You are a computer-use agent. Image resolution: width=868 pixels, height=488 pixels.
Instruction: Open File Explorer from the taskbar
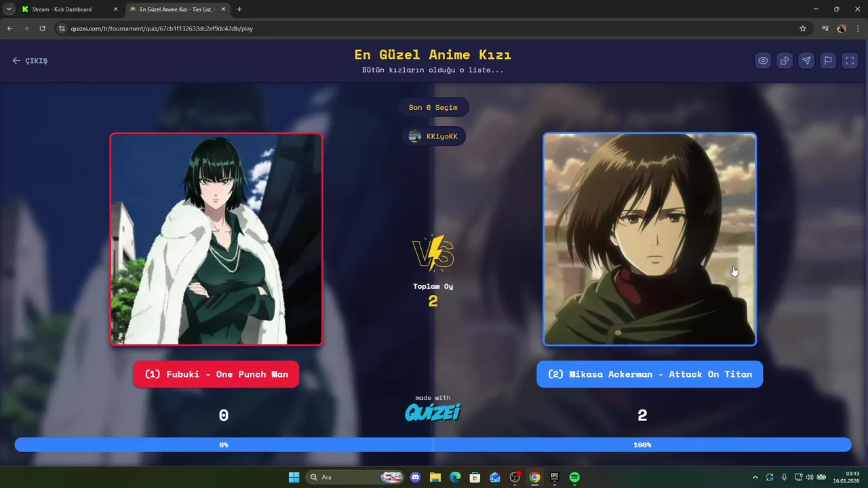[435, 477]
